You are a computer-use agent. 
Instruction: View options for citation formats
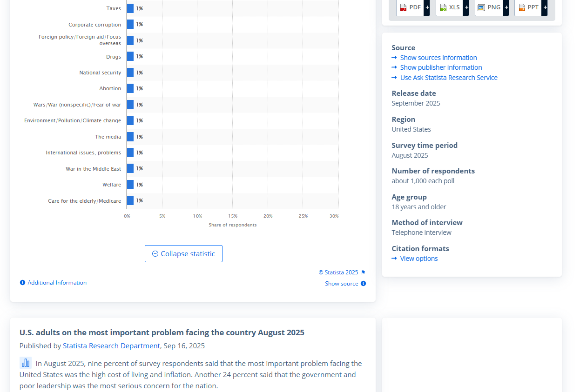click(x=418, y=259)
